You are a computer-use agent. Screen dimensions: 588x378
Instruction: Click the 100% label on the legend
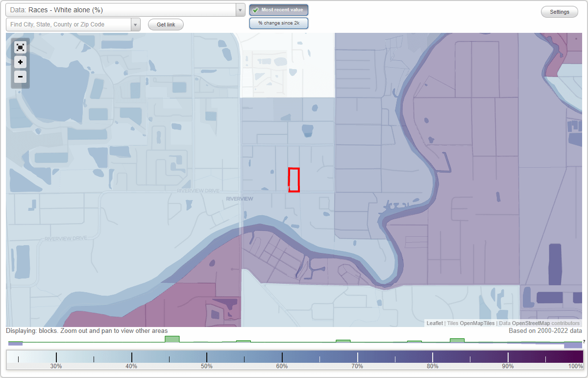[576, 366]
